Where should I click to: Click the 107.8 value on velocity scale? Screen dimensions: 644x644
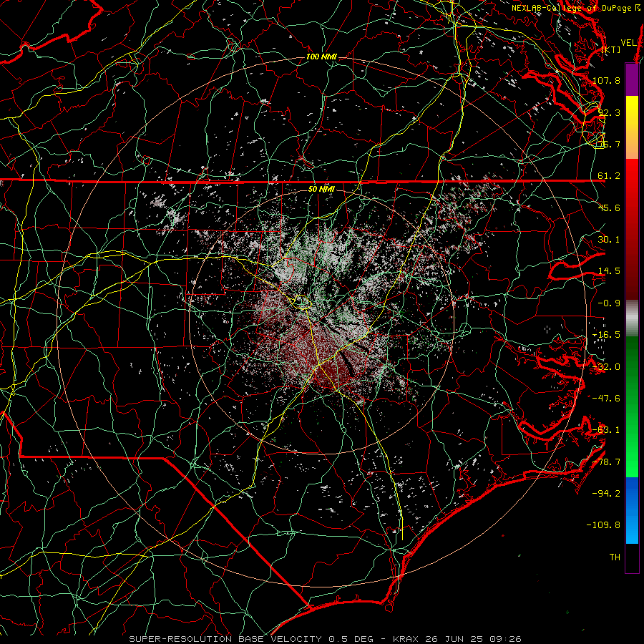(x=606, y=80)
